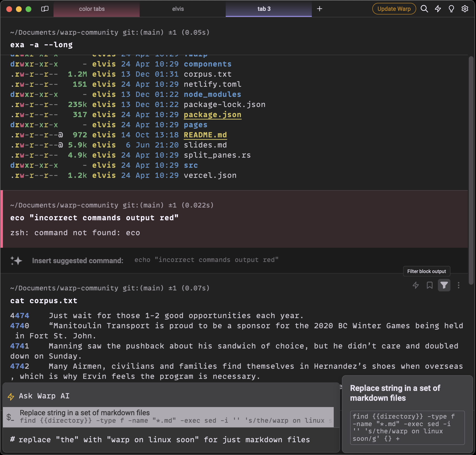
Task: Switch to the 'elvis' tab
Action: click(177, 9)
